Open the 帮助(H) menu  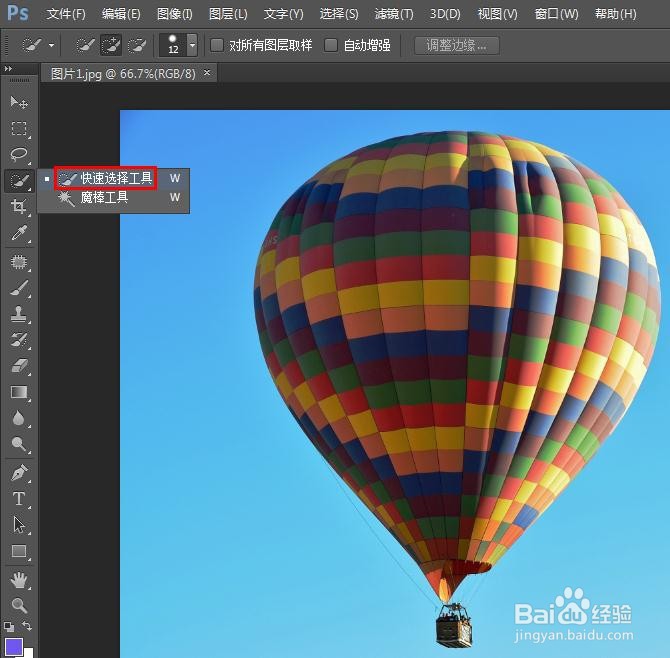[x=615, y=14]
